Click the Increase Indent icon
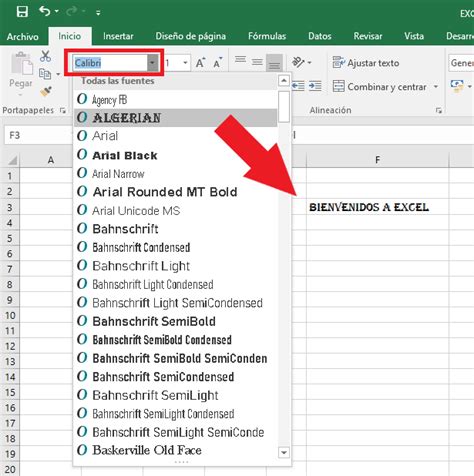Screen dimensions: 474x476 pos(315,86)
